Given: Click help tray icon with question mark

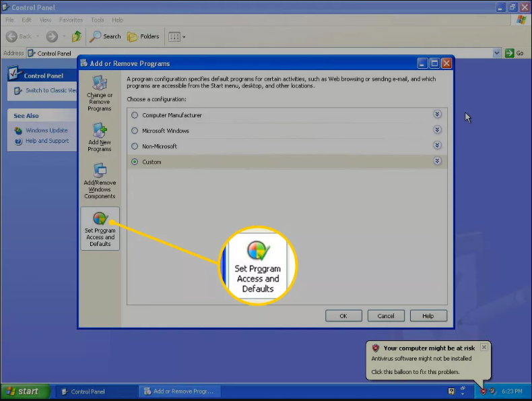Looking at the screenshot, I should click(451, 392).
